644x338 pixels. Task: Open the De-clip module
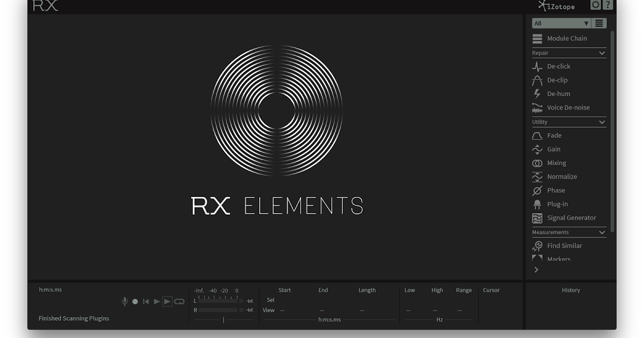point(550,80)
